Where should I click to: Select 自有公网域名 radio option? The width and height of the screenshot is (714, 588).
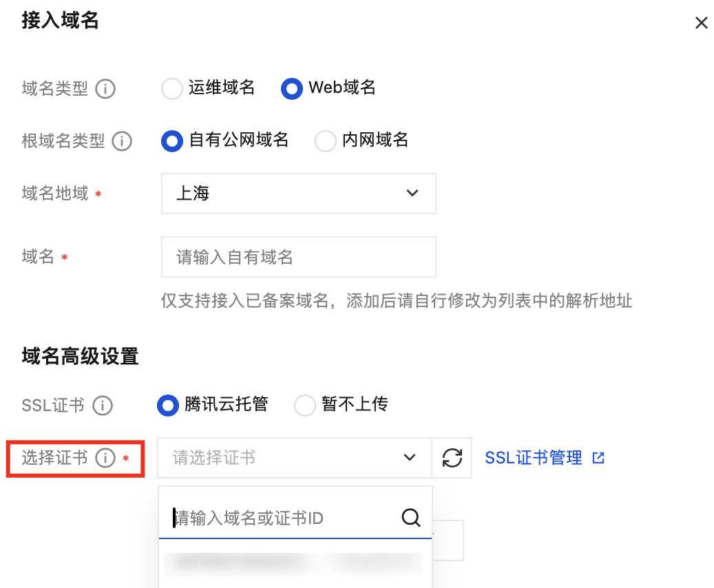(171, 141)
